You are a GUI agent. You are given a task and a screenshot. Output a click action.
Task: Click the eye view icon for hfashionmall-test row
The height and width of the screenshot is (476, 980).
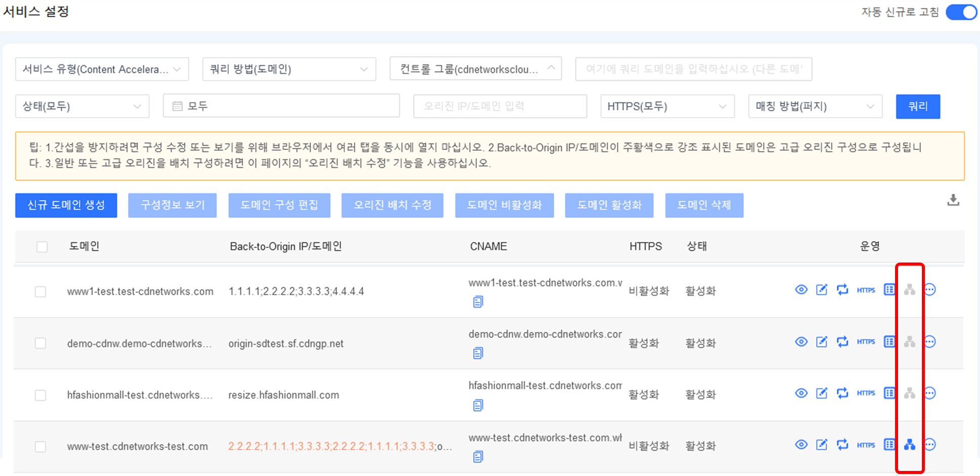point(801,394)
